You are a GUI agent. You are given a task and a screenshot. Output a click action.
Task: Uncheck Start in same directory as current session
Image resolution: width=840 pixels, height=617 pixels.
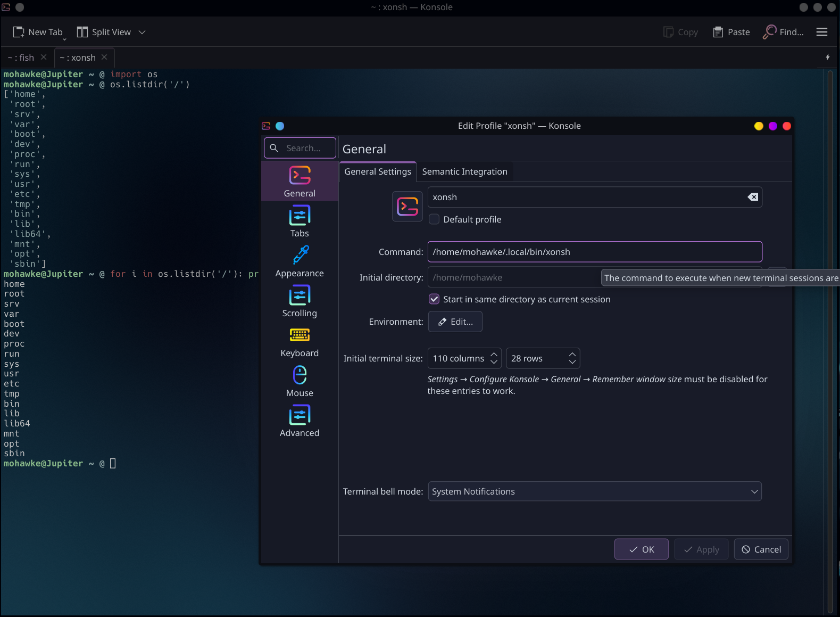tap(434, 299)
